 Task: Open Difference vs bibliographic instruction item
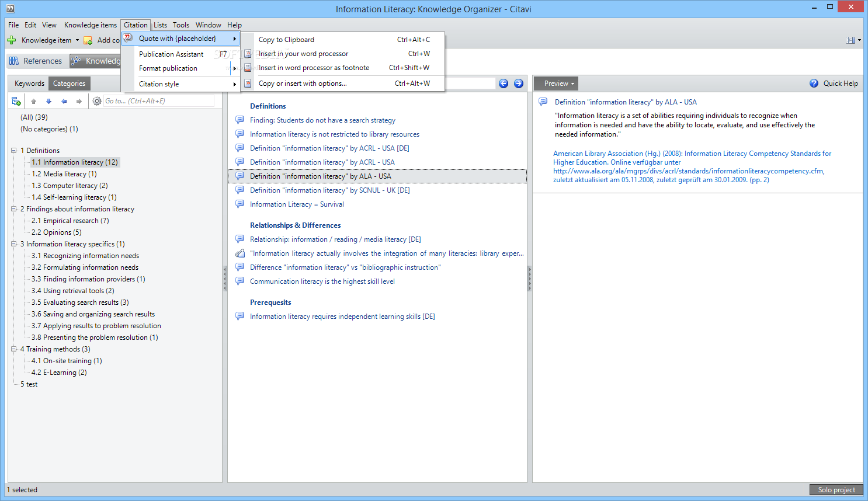click(345, 267)
